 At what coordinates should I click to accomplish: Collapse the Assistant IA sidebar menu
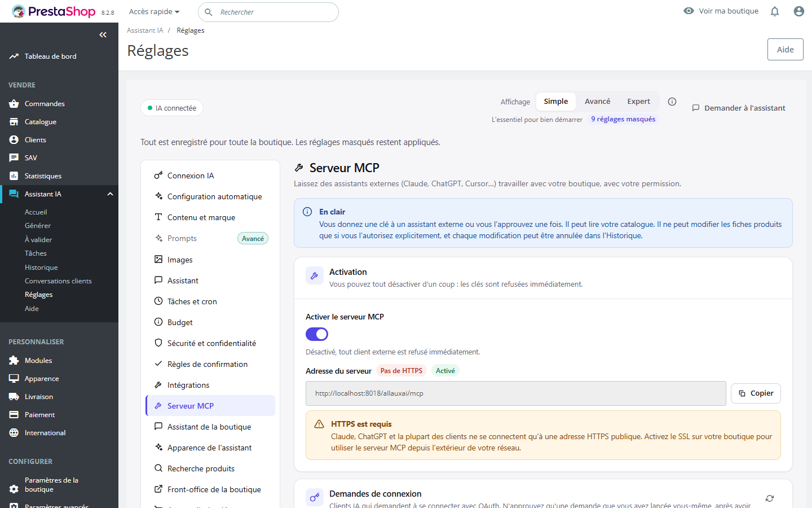111,194
